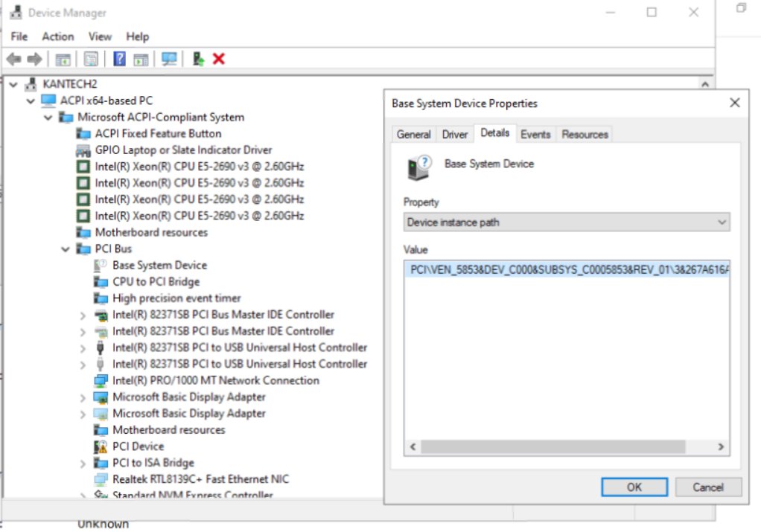
Task: Collapse the KANTECH2 root node
Action: tap(13, 85)
